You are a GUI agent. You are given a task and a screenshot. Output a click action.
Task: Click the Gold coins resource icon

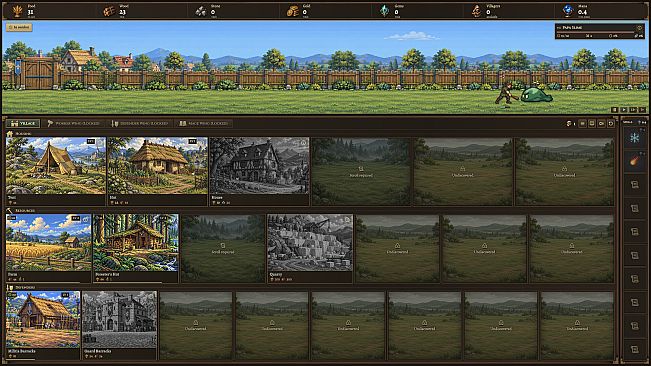pyautogui.click(x=293, y=11)
